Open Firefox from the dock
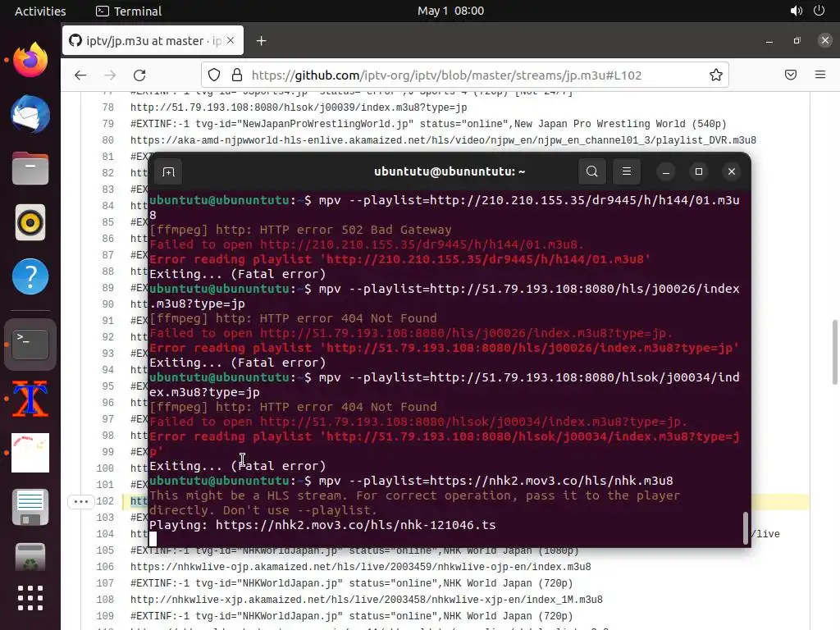The image size is (840, 630). [30, 60]
